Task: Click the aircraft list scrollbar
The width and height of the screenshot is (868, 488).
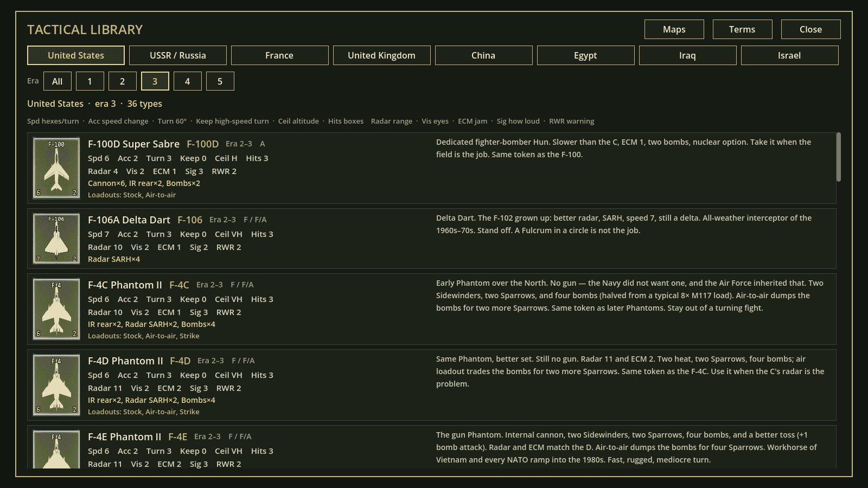Action: coord(839,157)
